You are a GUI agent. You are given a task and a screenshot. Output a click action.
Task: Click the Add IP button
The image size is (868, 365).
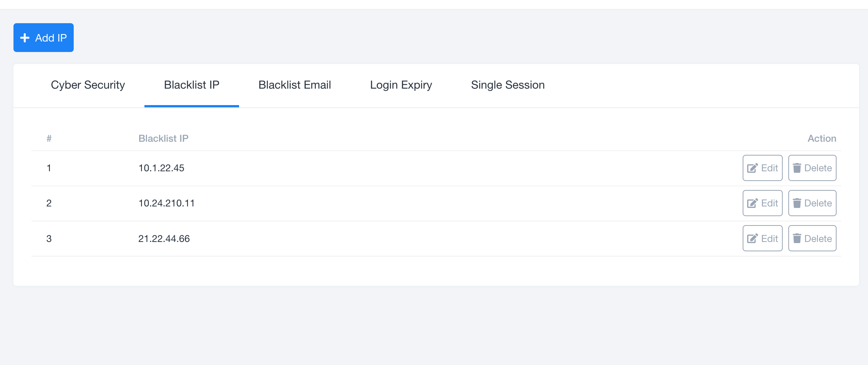click(43, 37)
